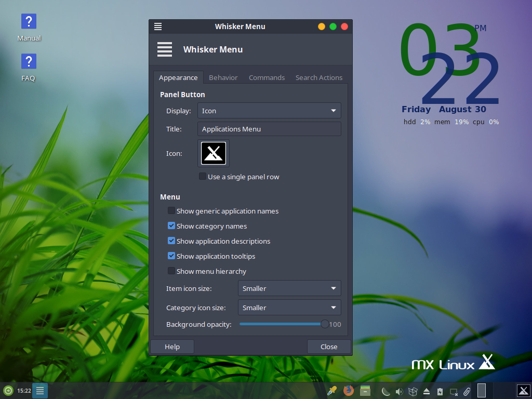Open the volume control tray icon
Viewport: 532px width, 399px height.
pos(400,392)
